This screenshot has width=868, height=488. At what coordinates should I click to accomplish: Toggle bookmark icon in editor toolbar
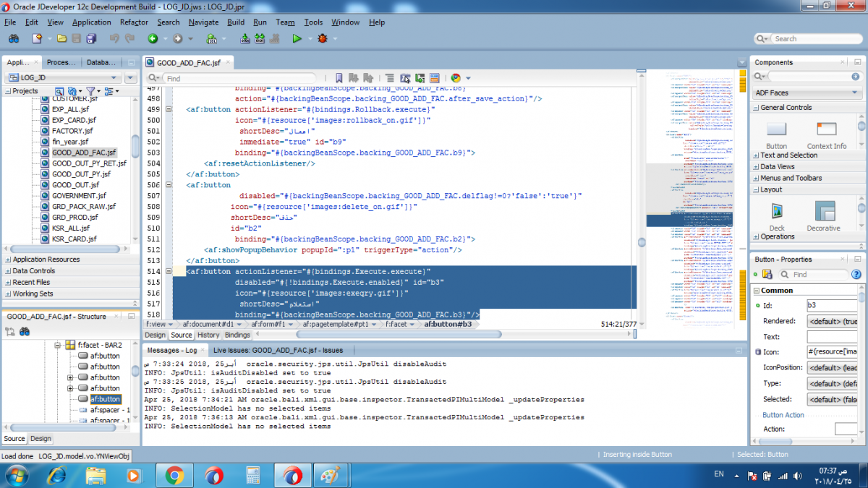(339, 78)
